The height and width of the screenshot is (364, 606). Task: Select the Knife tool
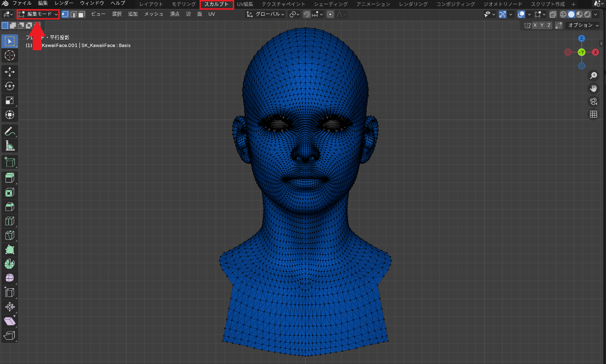click(10, 235)
